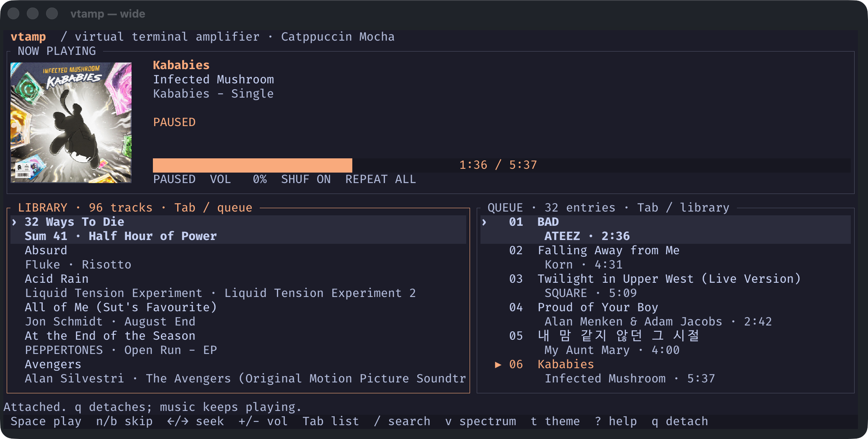868x439 pixels.
Task: Select At the End of the Season track
Action: click(238, 343)
